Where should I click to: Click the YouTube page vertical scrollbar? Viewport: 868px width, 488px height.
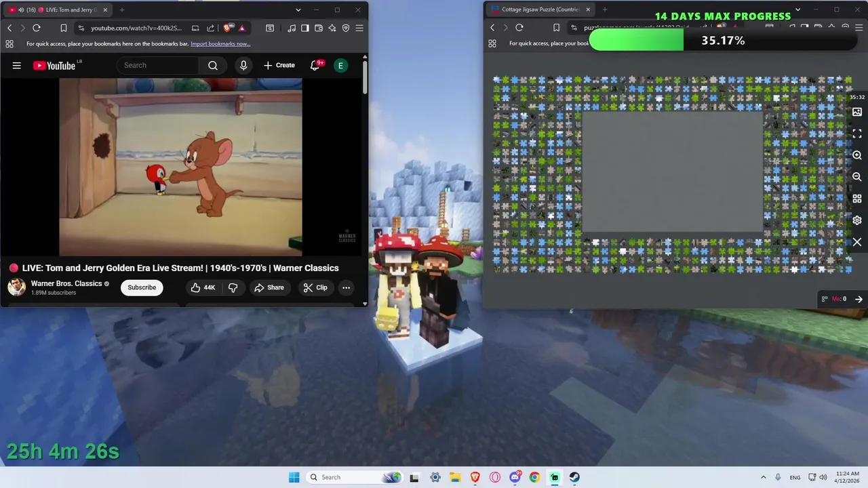click(x=364, y=78)
